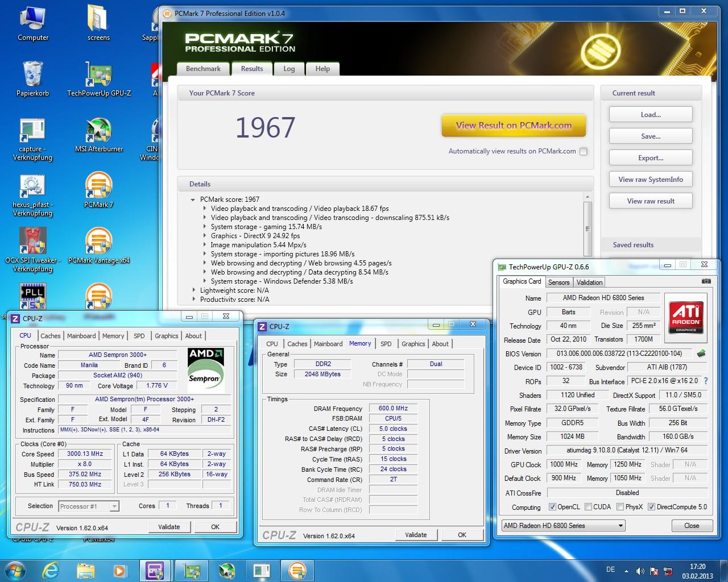Launch MSI Afterburner desktop shortcut
The height and width of the screenshot is (582, 728).
coord(99,135)
